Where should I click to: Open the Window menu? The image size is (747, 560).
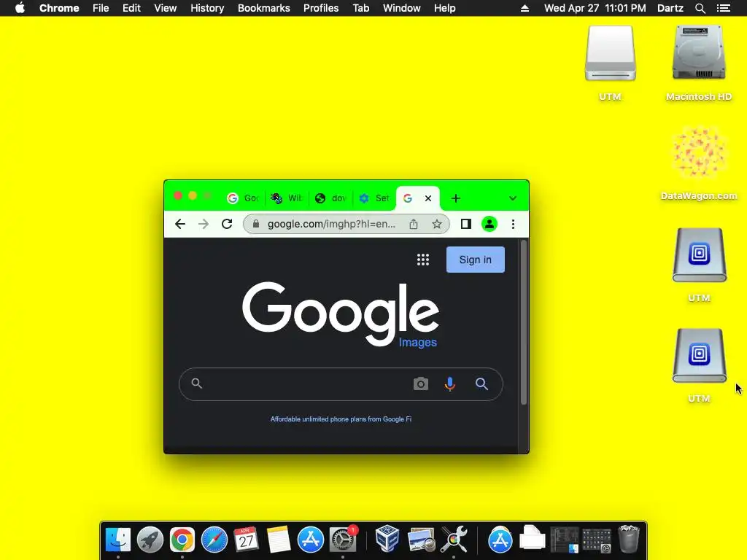click(x=402, y=8)
